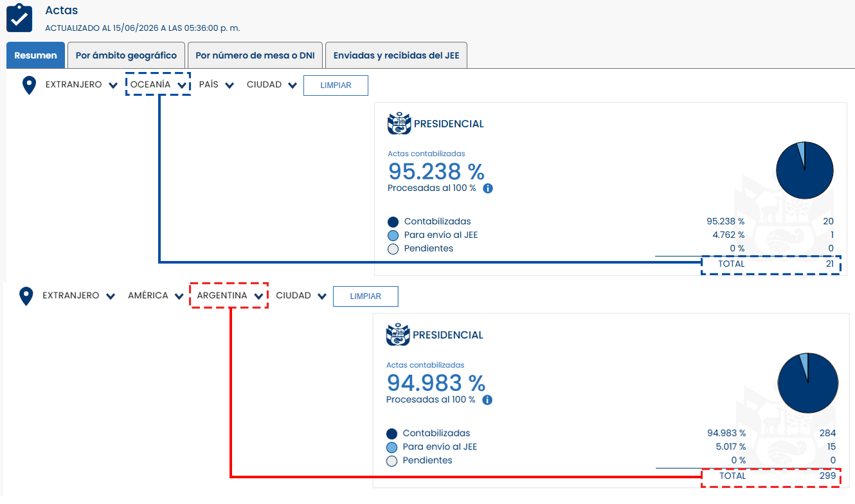Click the Para envío al JEE count 15
The image size is (855, 504).
click(831, 447)
